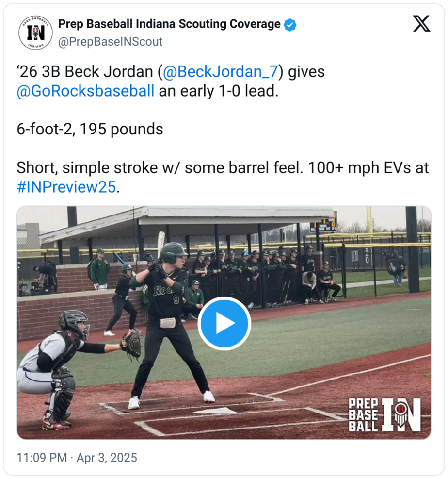Click the "'26 3B Beck Jordan" text
Screen dimensions: 448x479
coord(85,72)
